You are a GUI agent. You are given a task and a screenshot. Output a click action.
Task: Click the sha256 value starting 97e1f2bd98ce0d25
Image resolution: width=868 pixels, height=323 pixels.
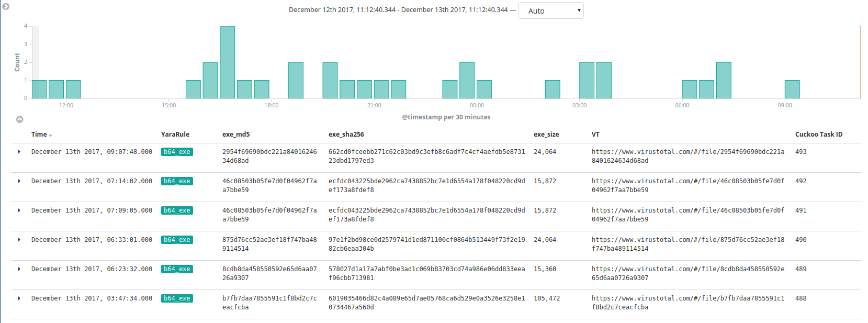(426, 244)
